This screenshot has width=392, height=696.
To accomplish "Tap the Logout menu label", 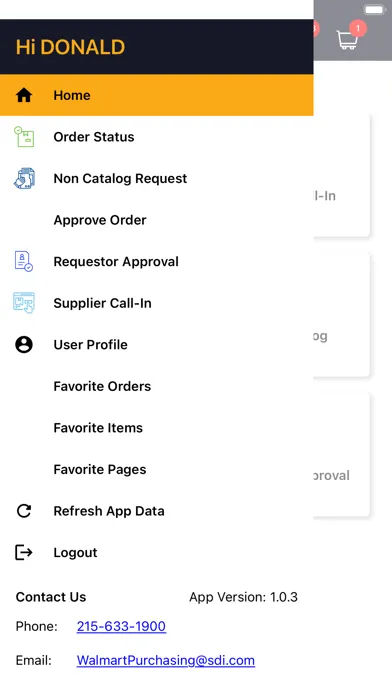I will coord(75,553).
